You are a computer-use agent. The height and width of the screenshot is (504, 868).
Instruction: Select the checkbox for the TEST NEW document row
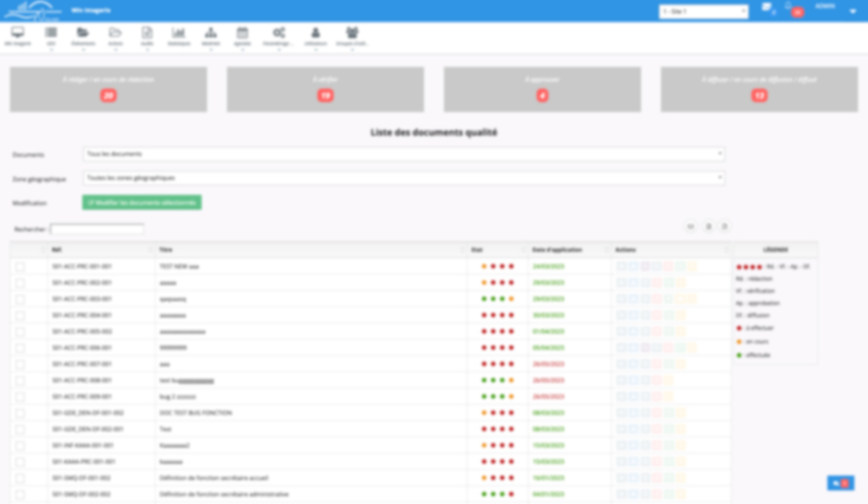point(19,266)
